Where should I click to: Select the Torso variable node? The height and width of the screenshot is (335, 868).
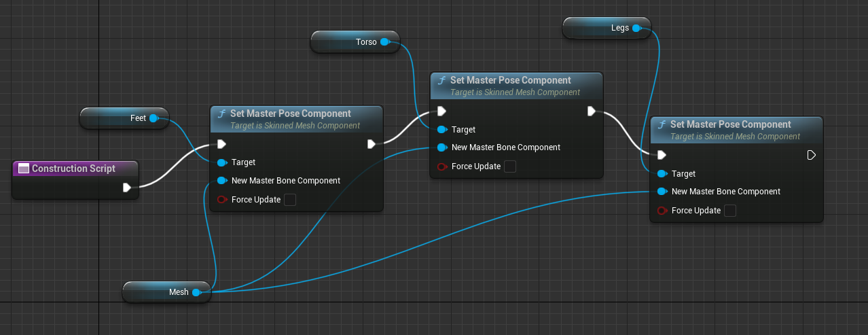355,42
